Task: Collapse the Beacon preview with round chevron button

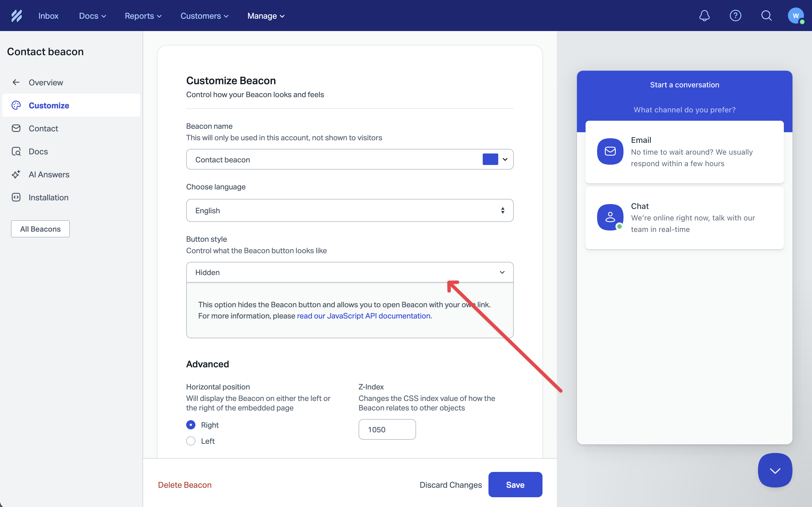Action: pyautogui.click(x=775, y=470)
